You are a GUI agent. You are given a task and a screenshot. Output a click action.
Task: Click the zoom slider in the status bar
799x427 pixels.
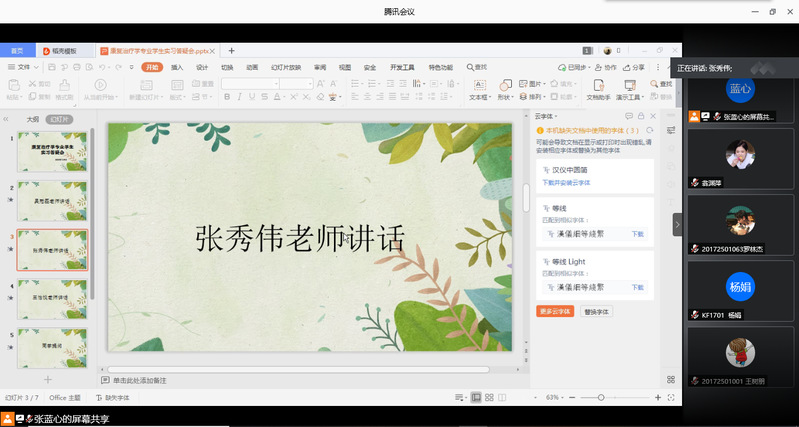point(601,397)
